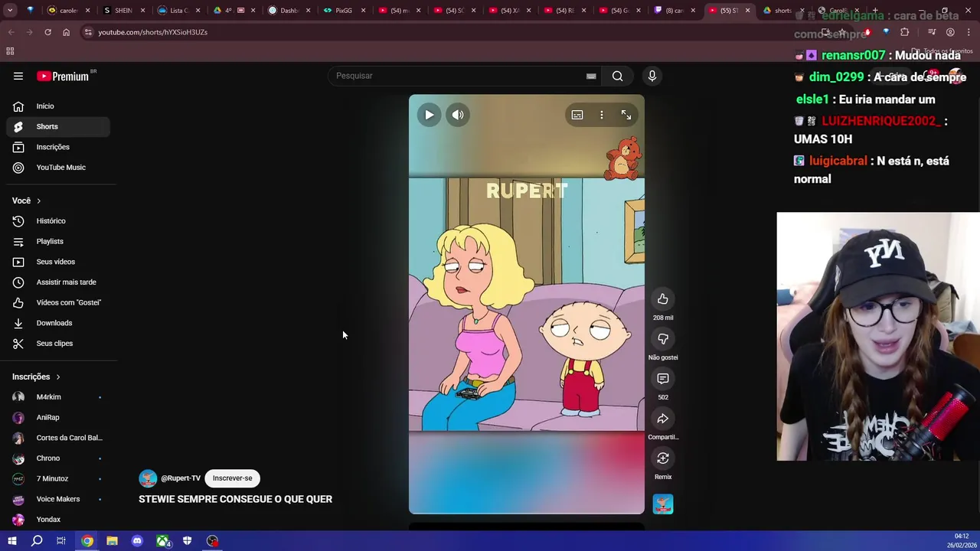Dislike the Short (Não gostei)
The height and width of the screenshot is (551, 980).
pyautogui.click(x=663, y=339)
